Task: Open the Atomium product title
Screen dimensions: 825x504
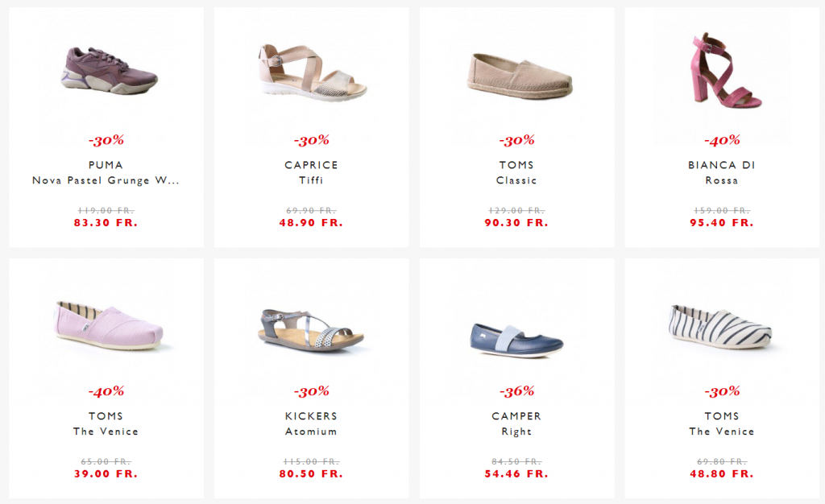Action: [311, 432]
